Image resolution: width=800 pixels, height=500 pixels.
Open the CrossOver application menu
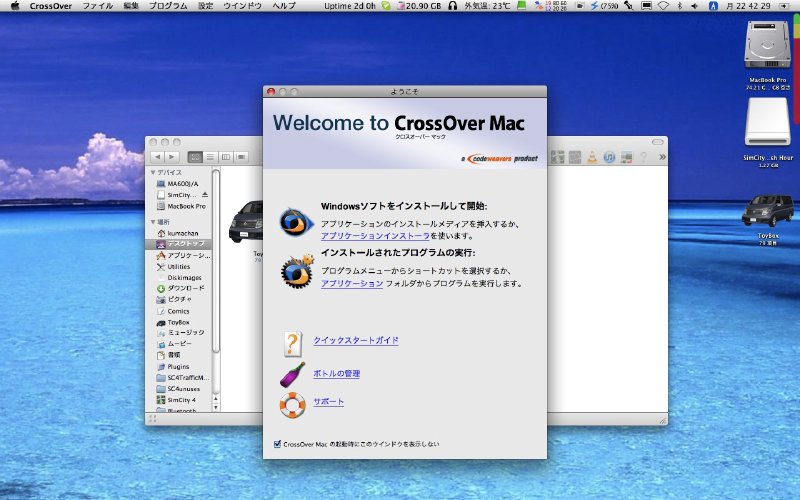point(51,6)
